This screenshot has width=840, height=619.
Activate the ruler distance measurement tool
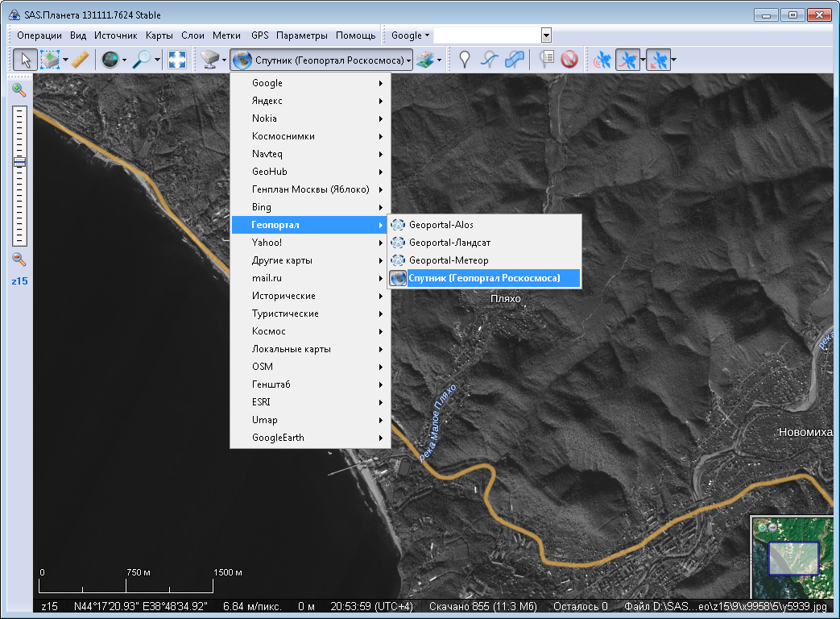coord(81,60)
